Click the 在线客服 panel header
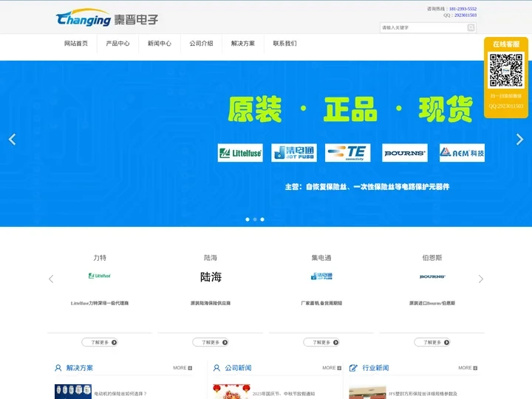Screen dimensions: 532x399 click(x=506, y=44)
